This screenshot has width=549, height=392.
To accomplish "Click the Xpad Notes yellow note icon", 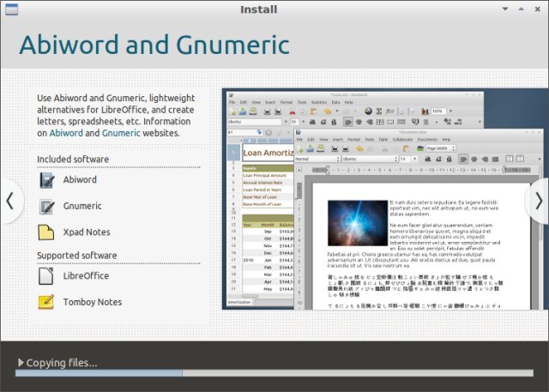I will pos(46,232).
